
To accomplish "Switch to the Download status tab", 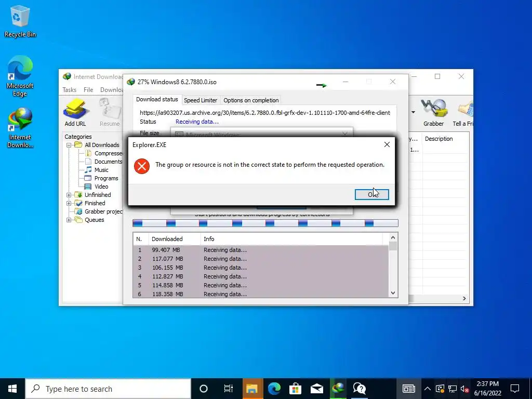I will coord(157,99).
